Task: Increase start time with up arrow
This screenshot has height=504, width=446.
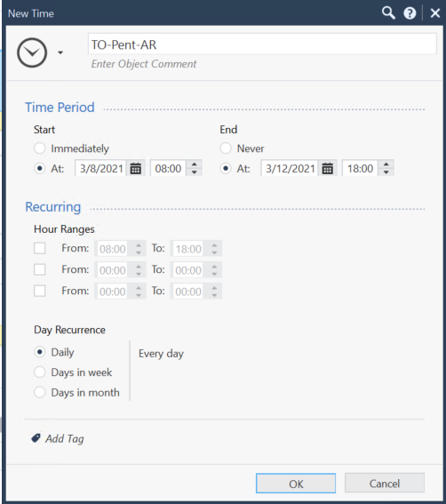Action: (x=194, y=164)
